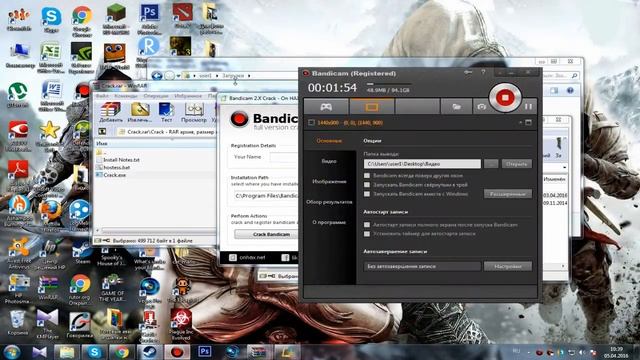Open Dota 2 desktop shortcut

pyautogui.click(x=182, y=16)
